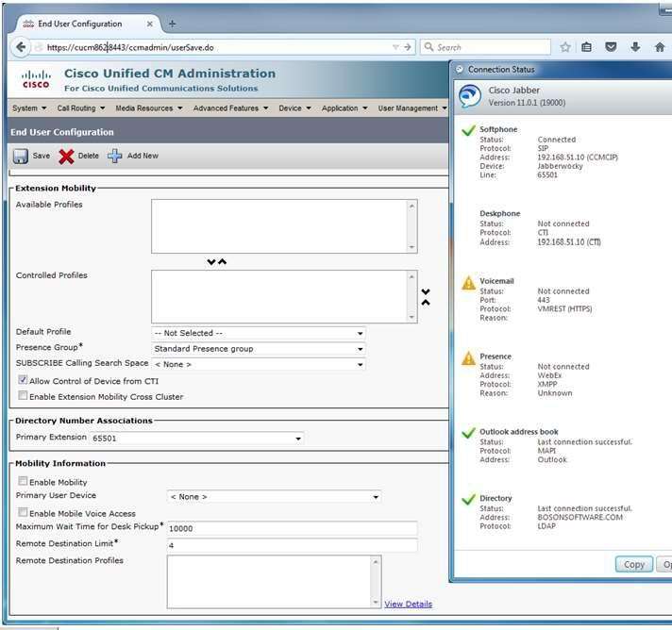Check Enable Mobile Voice Access

click(x=23, y=513)
